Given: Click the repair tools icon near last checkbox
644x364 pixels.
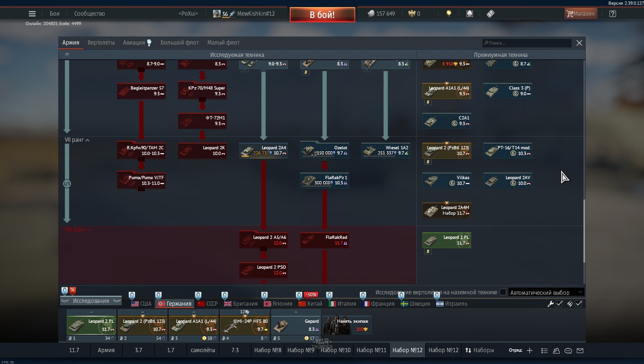Looking at the screenshot, I should click(570, 304).
